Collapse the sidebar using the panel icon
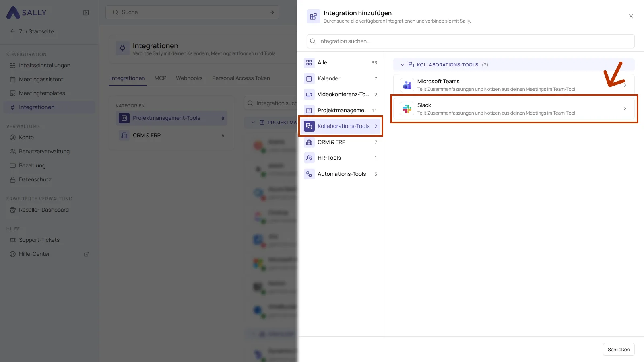 (86, 12)
